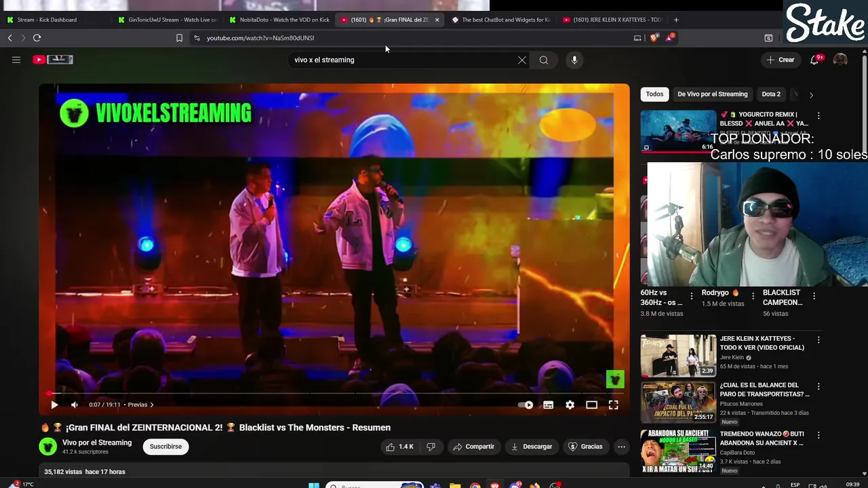Show more filter chips with the arrow
The image size is (868, 488).
[x=811, y=95]
